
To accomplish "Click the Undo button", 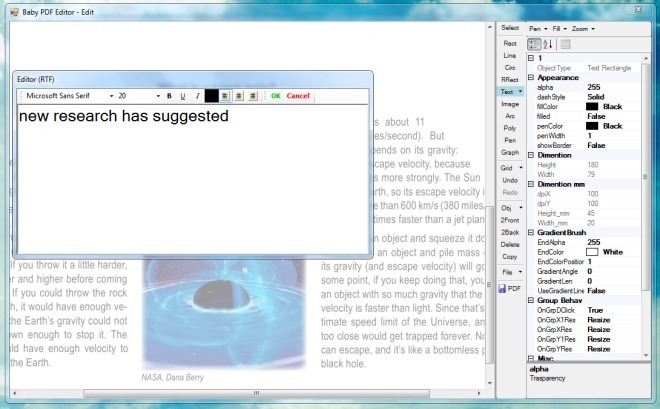I will tap(510, 180).
